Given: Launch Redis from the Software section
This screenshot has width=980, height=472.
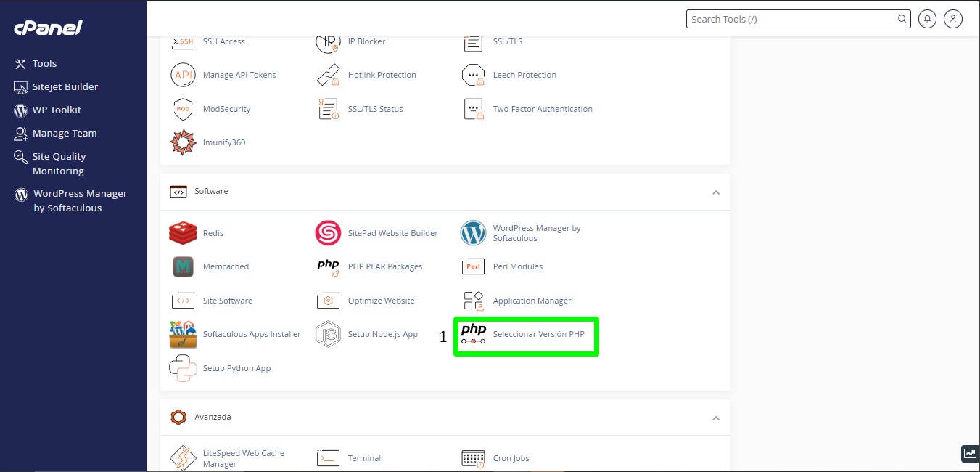Looking at the screenshot, I should [213, 233].
